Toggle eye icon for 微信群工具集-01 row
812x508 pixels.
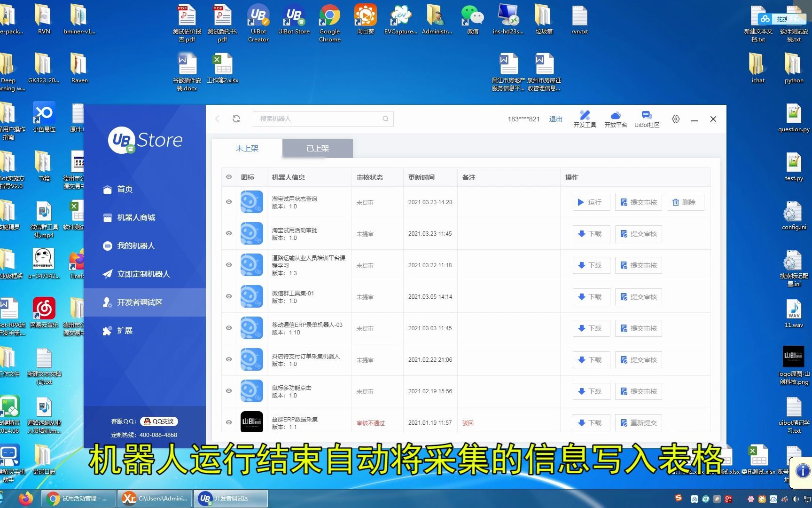[x=229, y=296]
